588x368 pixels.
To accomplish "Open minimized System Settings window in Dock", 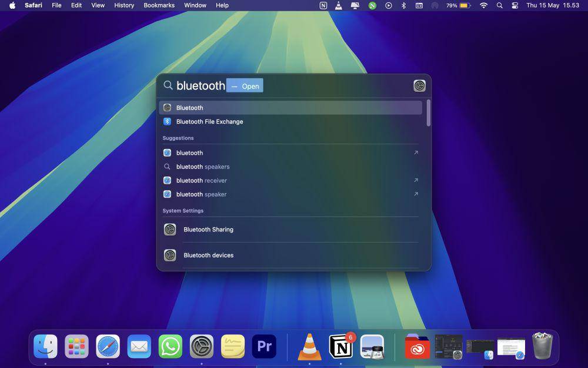I will click(449, 346).
